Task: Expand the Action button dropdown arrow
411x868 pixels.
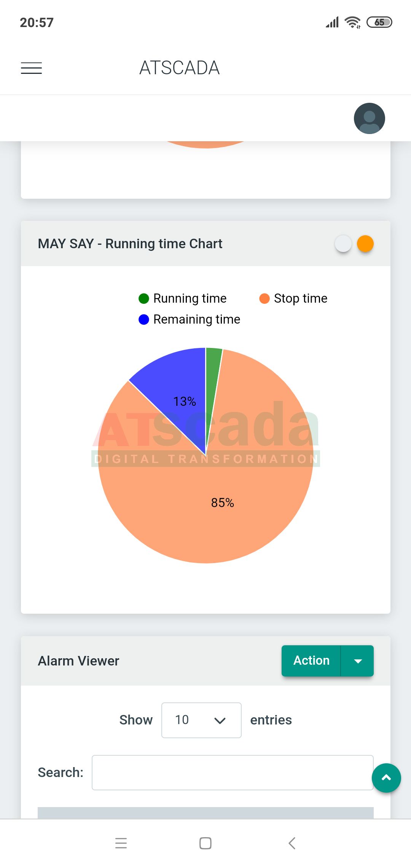Action: 357,661
